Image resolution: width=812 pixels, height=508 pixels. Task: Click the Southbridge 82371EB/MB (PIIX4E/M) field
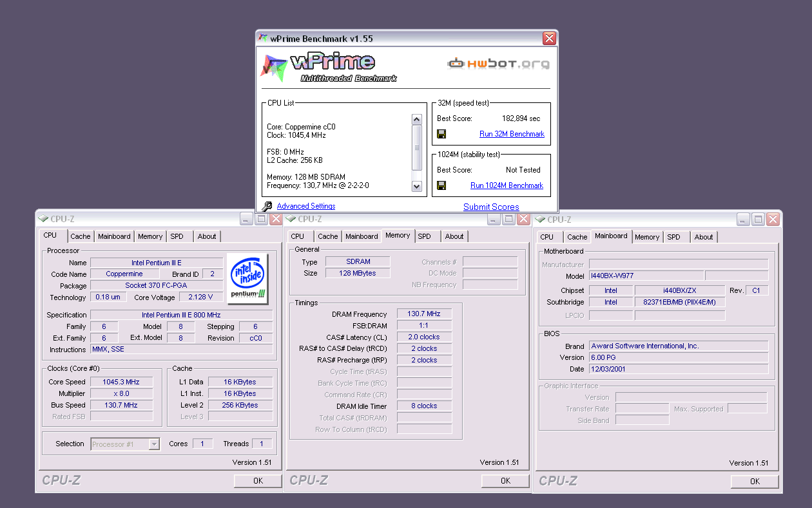(680, 302)
